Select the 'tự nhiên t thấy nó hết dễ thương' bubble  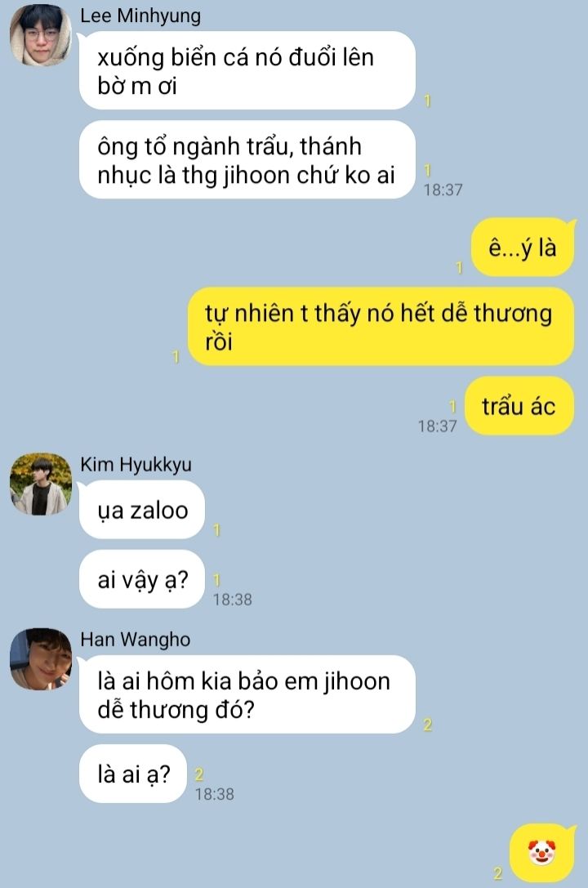381,327
